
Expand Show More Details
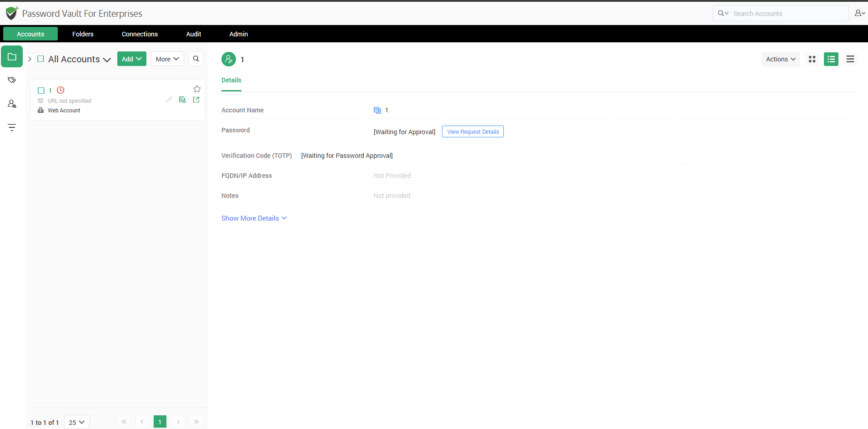(254, 218)
